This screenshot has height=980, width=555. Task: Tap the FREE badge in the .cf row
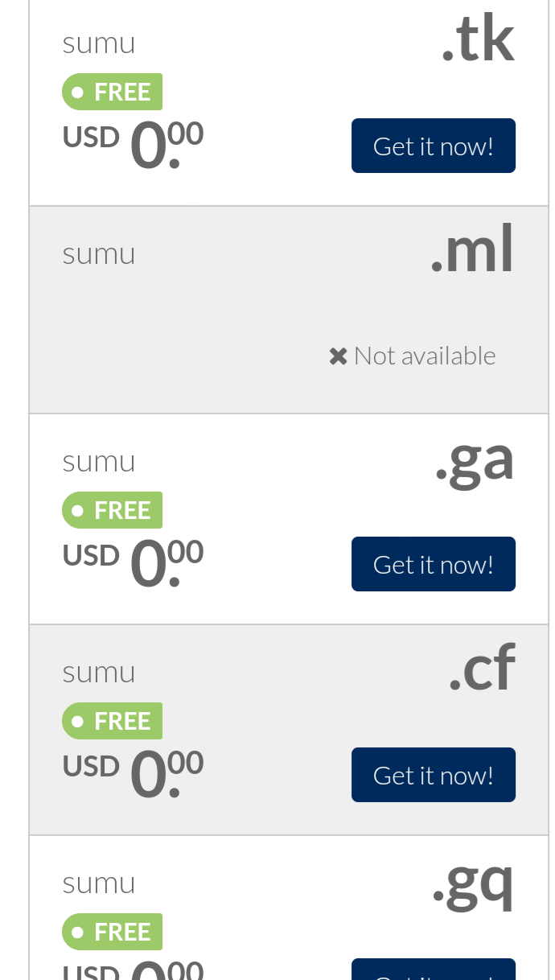pos(113,721)
